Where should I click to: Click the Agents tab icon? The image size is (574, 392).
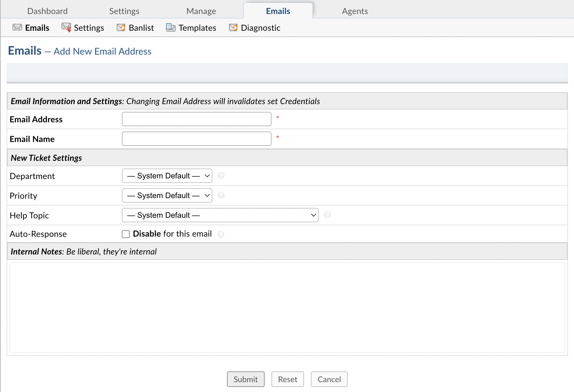pyautogui.click(x=354, y=10)
